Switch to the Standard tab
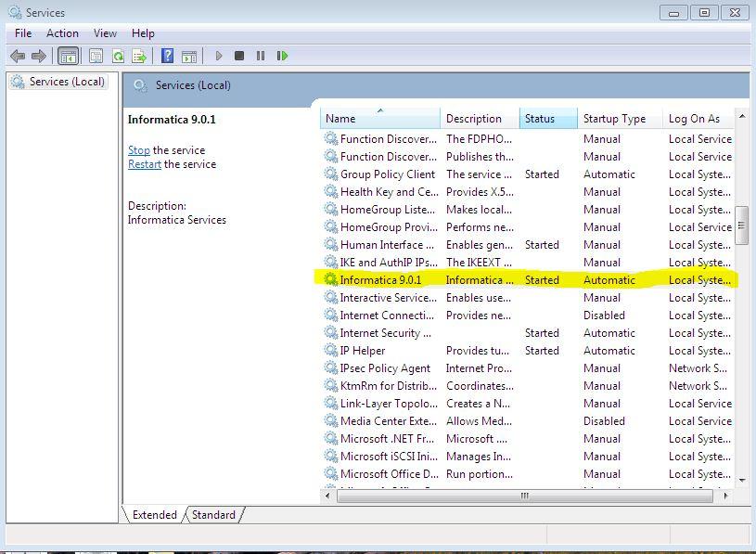The image size is (756, 554). 213,514
